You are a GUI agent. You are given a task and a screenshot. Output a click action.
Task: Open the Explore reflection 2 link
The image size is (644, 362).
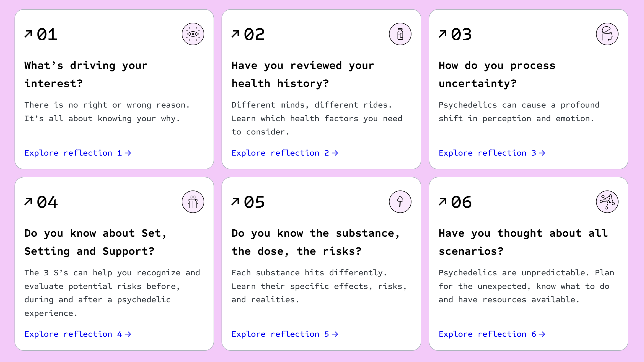pos(285,153)
